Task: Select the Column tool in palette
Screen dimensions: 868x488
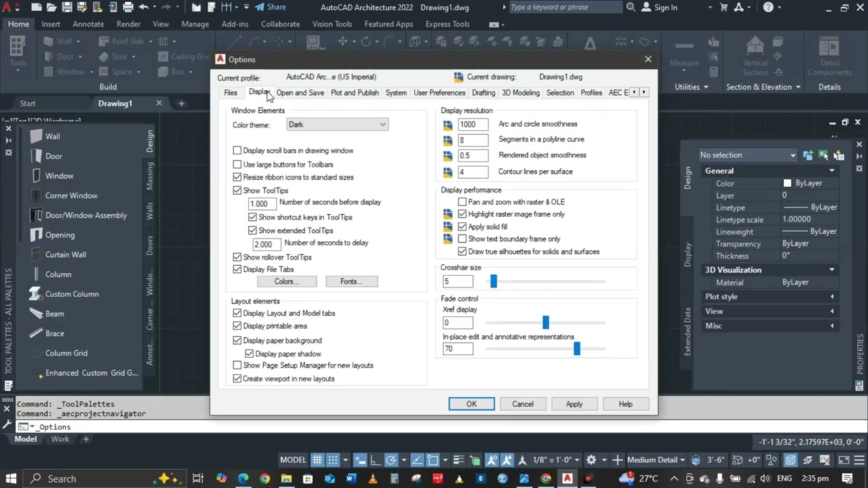Action: [x=50, y=274]
